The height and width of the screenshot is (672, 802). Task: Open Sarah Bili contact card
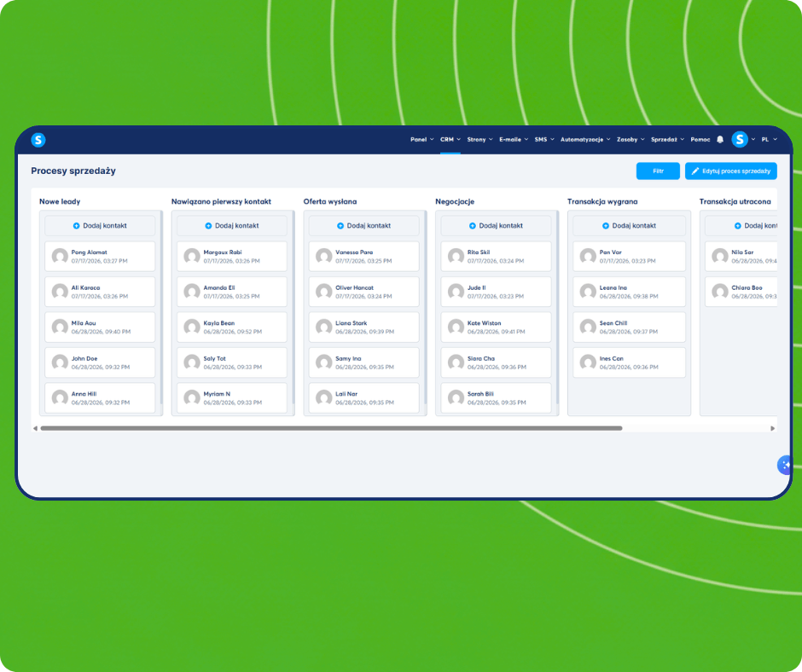click(x=496, y=398)
